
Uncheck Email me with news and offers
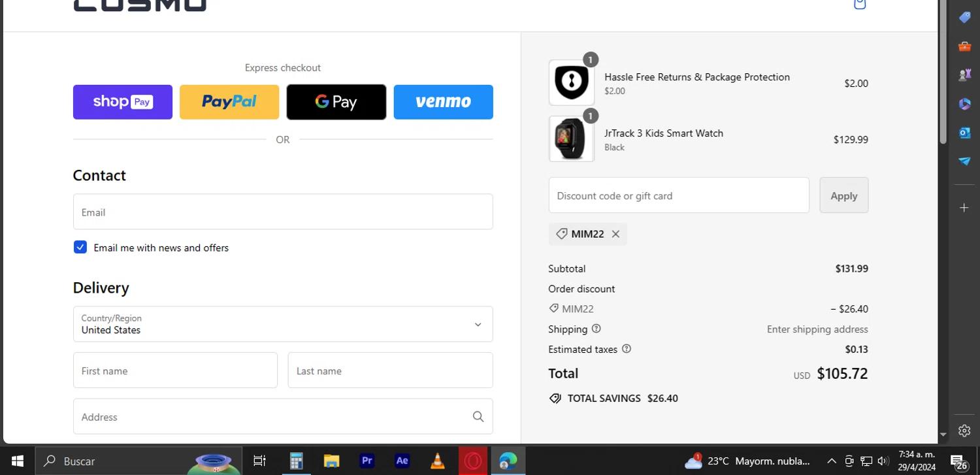[x=80, y=248]
